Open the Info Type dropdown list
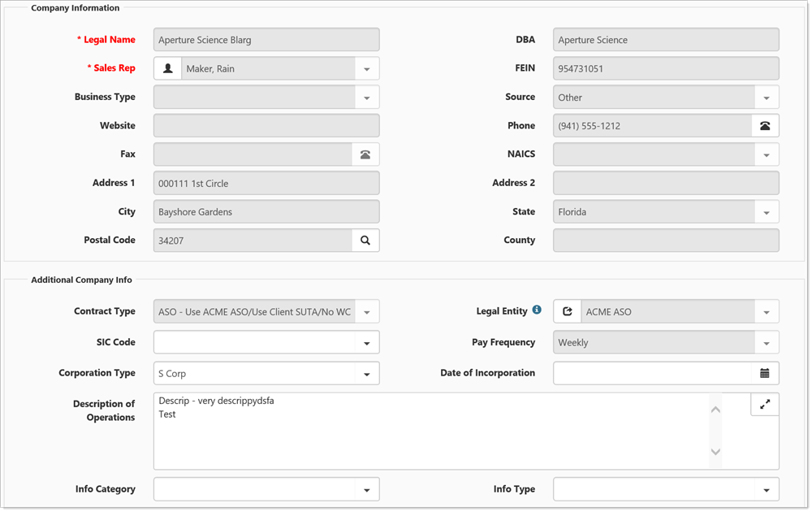The image size is (812, 512). (766, 489)
